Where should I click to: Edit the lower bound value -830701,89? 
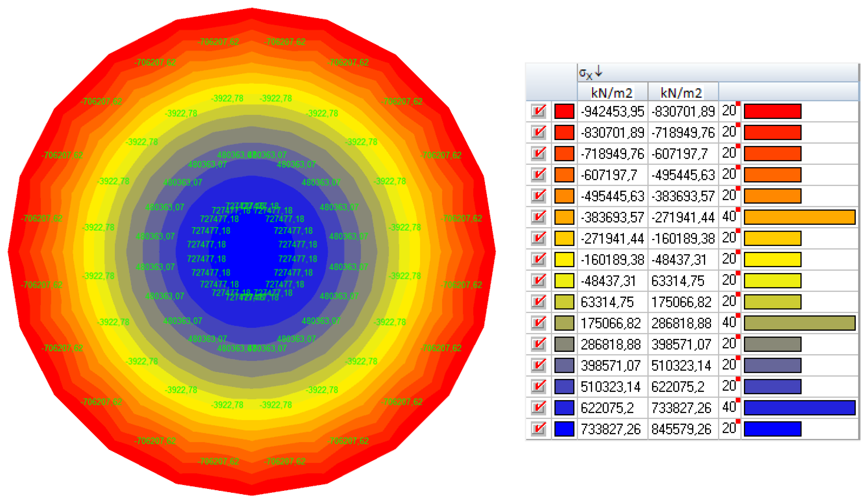(612, 132)
